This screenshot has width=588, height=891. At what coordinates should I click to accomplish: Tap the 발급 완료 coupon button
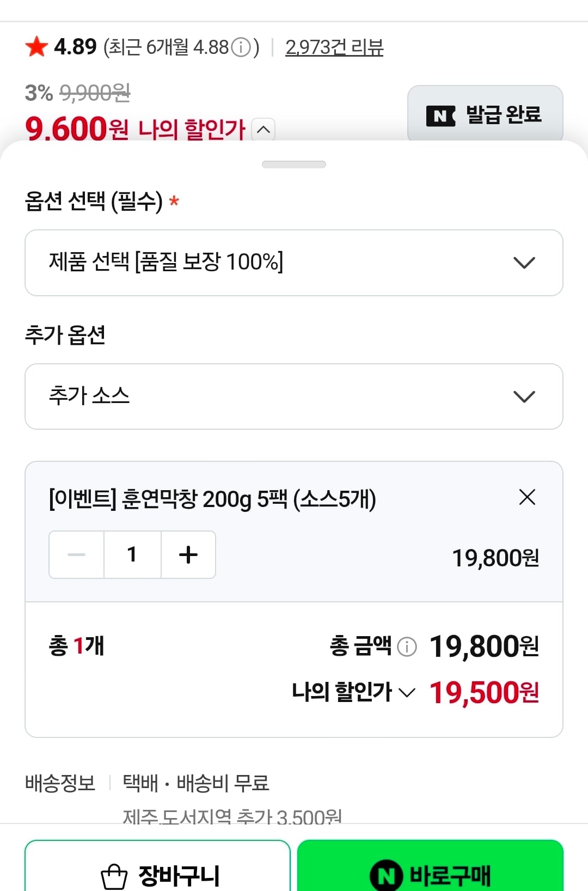tap(485, 114)
